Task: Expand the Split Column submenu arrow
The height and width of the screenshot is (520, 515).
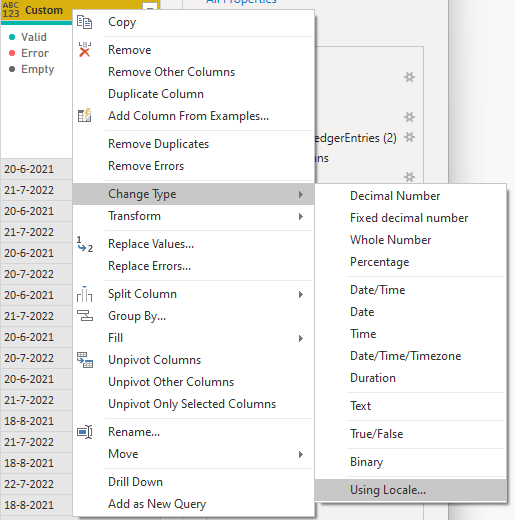Action: click(x=301, y=294)
